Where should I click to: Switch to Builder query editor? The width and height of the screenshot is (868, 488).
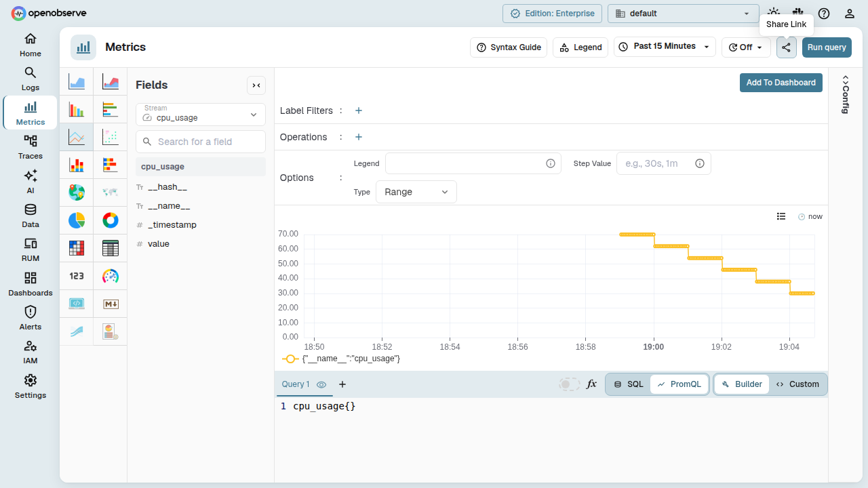(x=743, y=384)
